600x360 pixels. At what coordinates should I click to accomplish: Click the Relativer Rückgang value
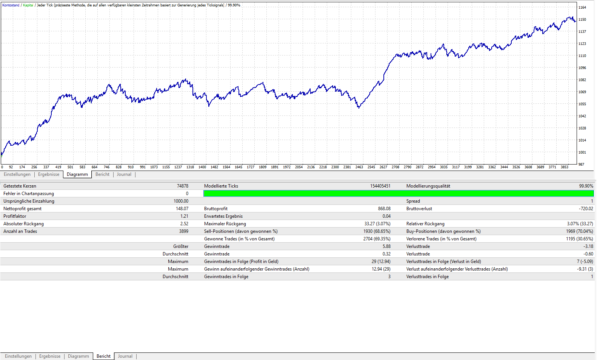(580, 224)
